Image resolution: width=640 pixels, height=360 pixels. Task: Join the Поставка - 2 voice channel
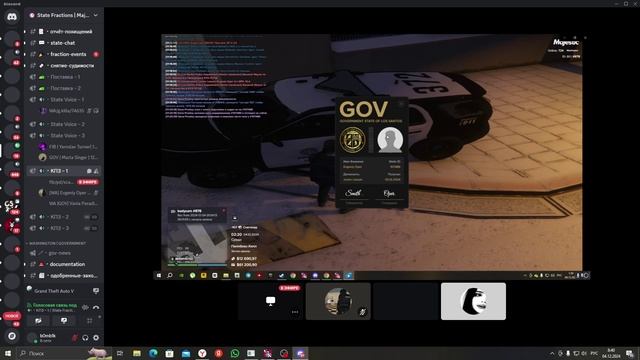click(x=64, y=88)
